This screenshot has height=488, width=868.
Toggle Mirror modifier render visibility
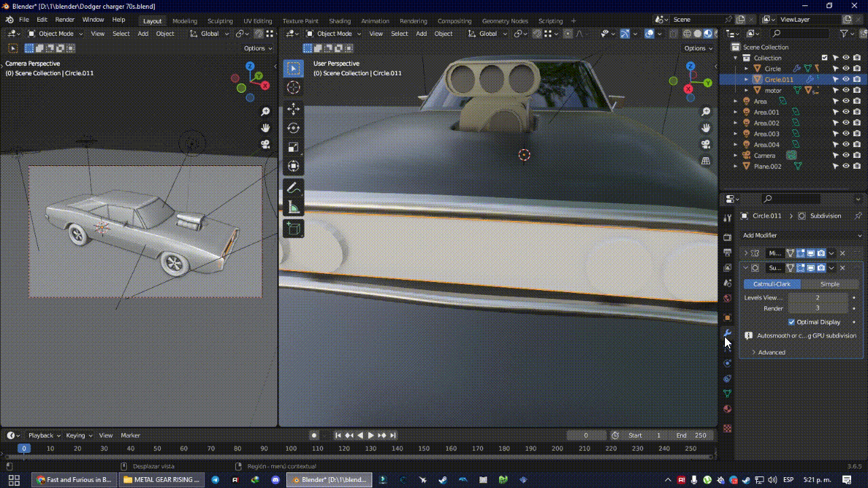[x=821, y=253]
